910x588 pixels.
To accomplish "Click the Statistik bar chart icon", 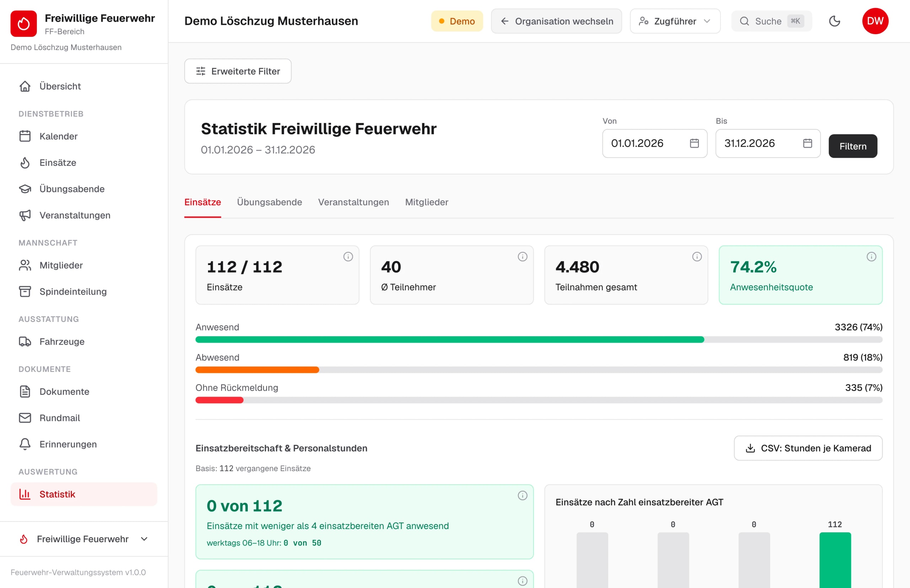I will [x=25, y=495].
